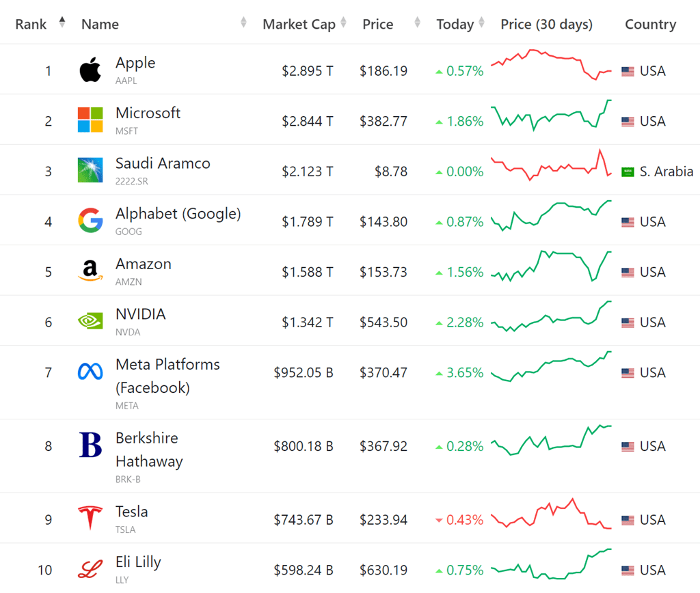Click the Eli Lilly script logo
The height and width of the screenshot is (593, 700).
(x=90, y=569)
